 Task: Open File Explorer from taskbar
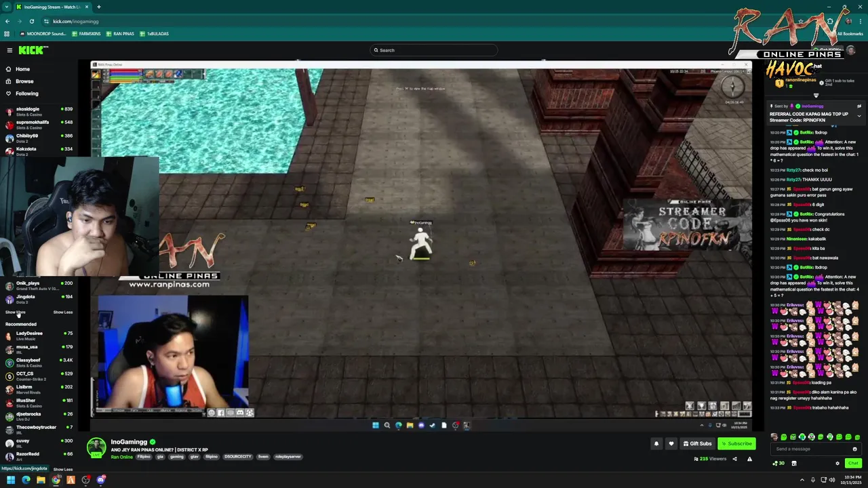click(x=41, y=480)
